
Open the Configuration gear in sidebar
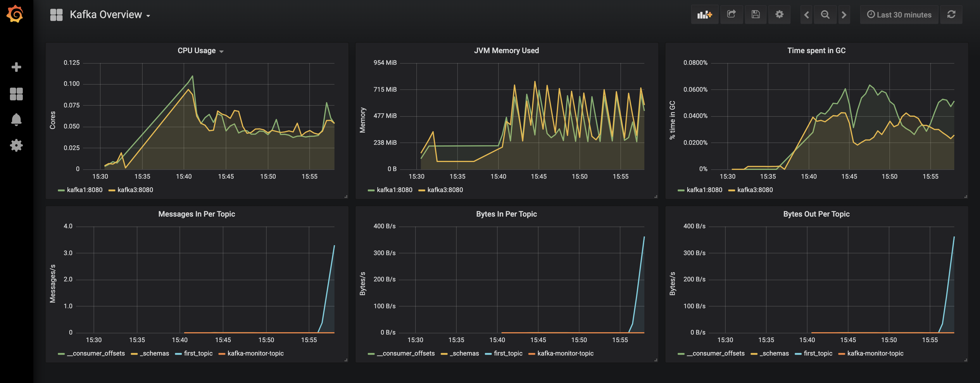(16, 146)
